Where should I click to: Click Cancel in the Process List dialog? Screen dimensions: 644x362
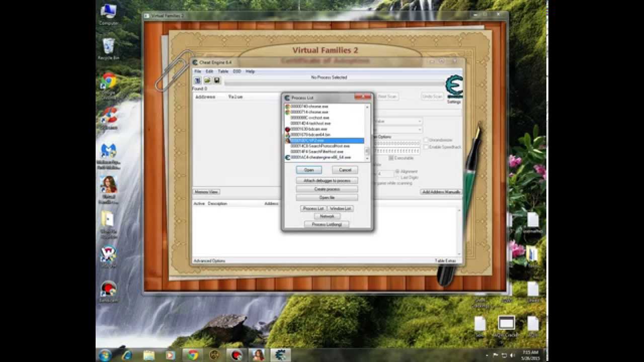coord(345,170)
